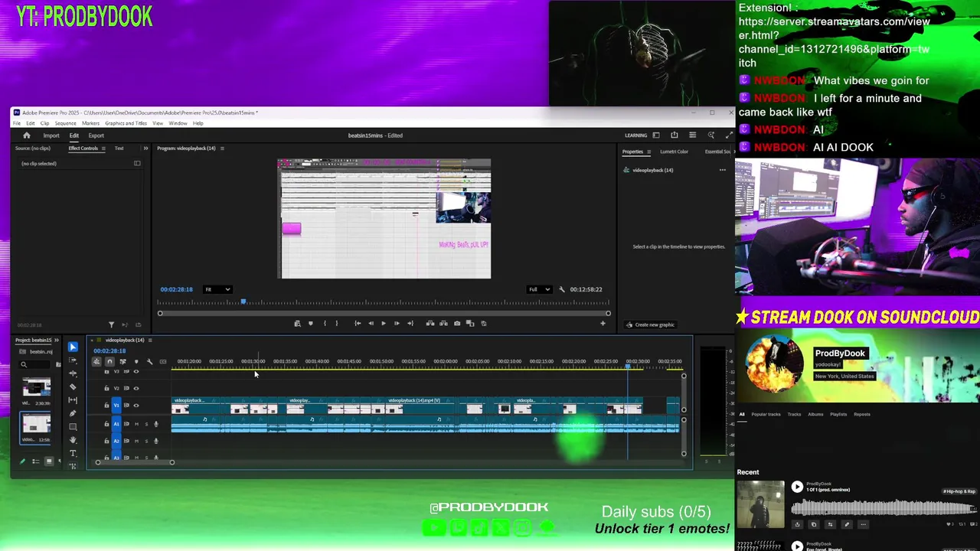Viewport: 980px width, 551px height.
Task: Toggle track lock on V2
Action: (x=106, y=388)
